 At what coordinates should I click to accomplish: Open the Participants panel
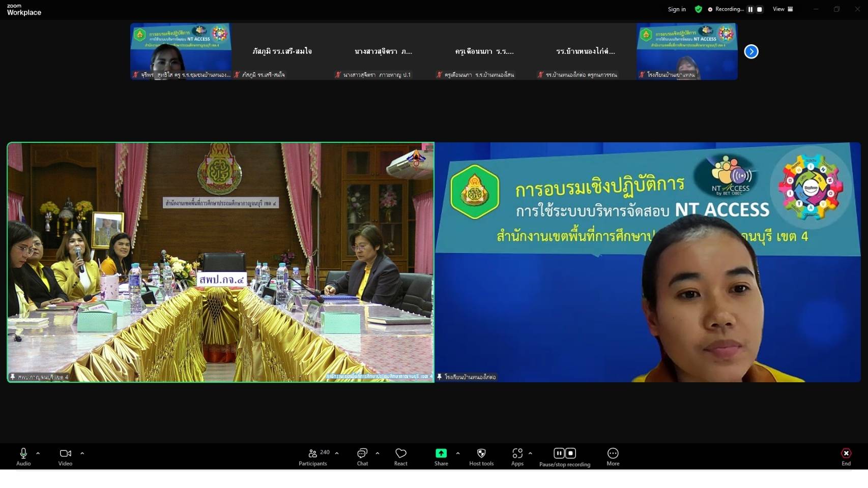[x=313, y=456]
